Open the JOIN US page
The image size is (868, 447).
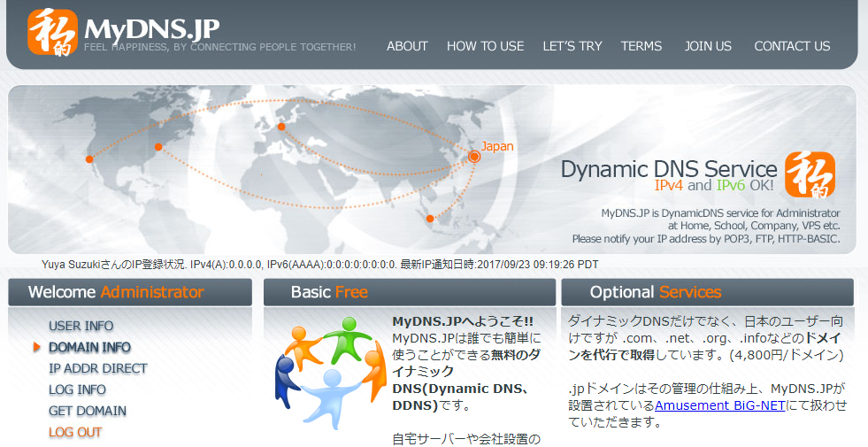coord(708,46)
